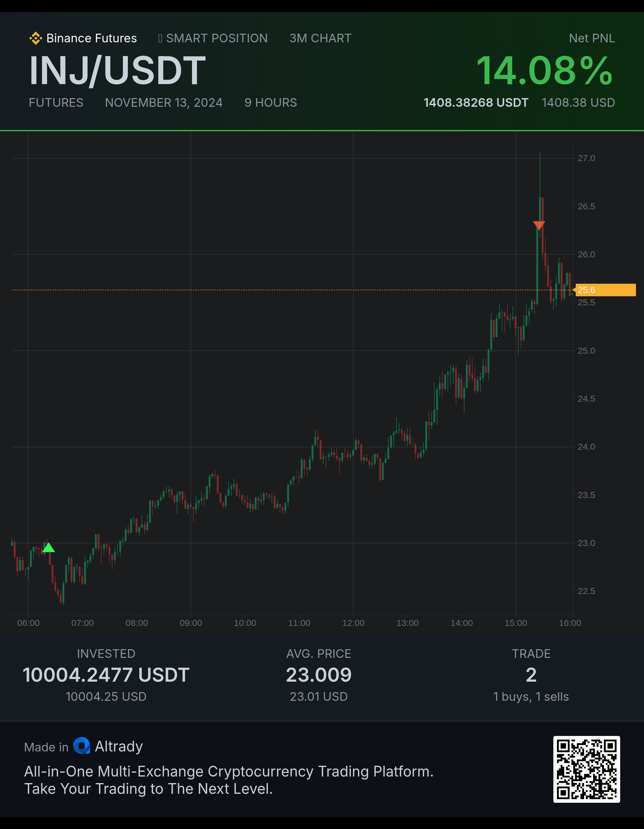Click the 14:00 time axis label
Screen dimensions: 644x829
coord(462,623)
